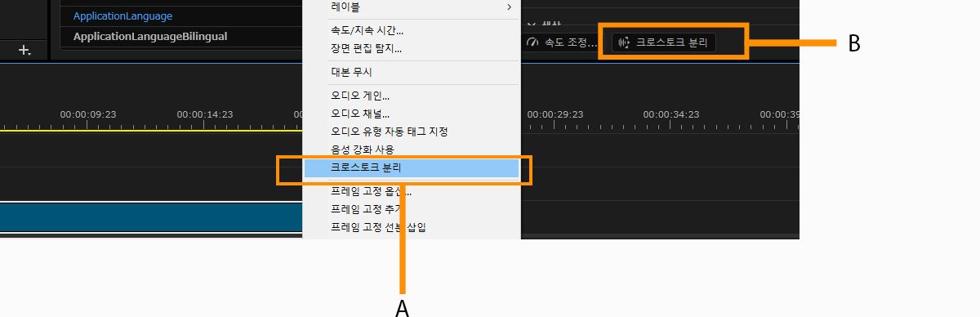Viewport: 980px width, 317px height.
Task: Choose highlighted 크로스토크 분리 menu item
Action: [x=411, y=167]
